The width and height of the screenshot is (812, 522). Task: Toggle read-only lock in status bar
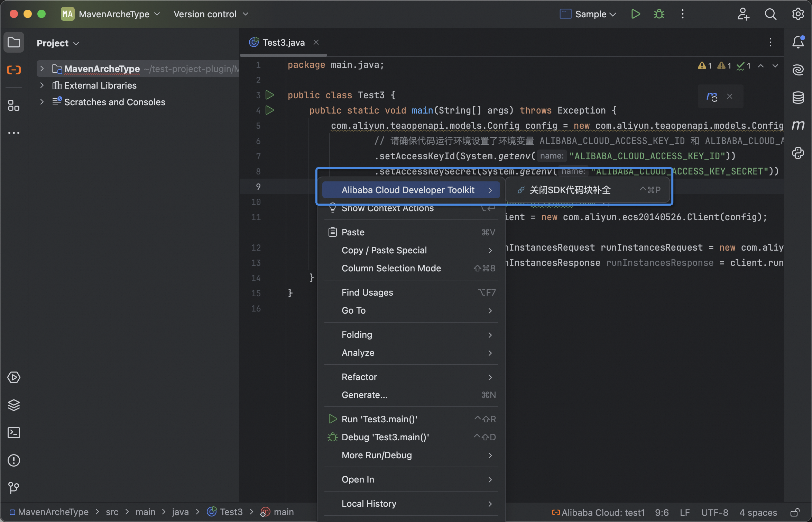[x=795, y=512]
